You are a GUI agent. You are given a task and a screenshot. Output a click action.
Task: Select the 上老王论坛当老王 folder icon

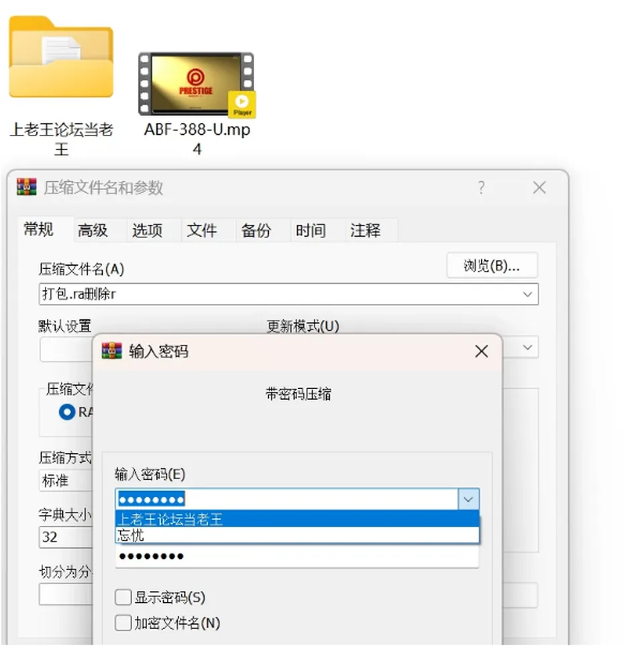(x=61, y=56)
